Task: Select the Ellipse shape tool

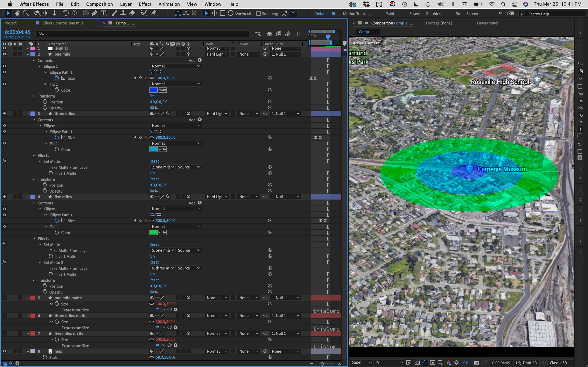Action: pos(86,13)
